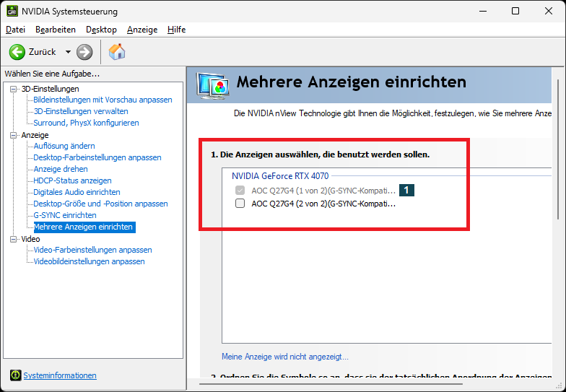Image resolution: width=566 pixels, height=392 pixels.
Task: Click the display number 1 badge
Action: pyautogui.click(x=406, y=191)
